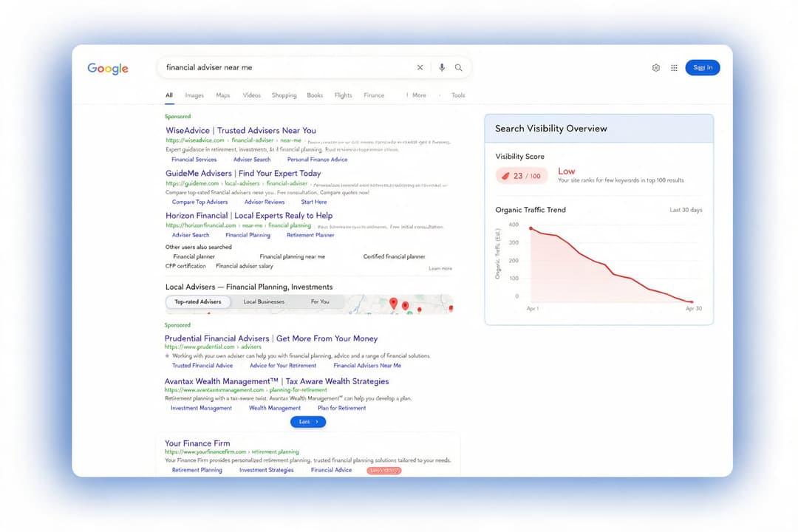Click the Google logo
Image resolution: width=798 pixels, height=532 pixels.
click(x=108, y=68)
